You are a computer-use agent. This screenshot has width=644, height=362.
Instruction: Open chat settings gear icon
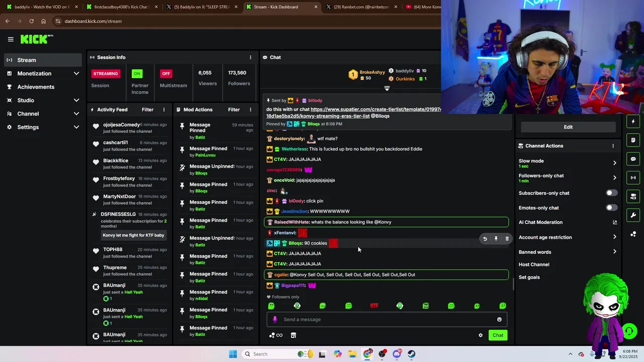pyautogui.click(x=480, y=335)
